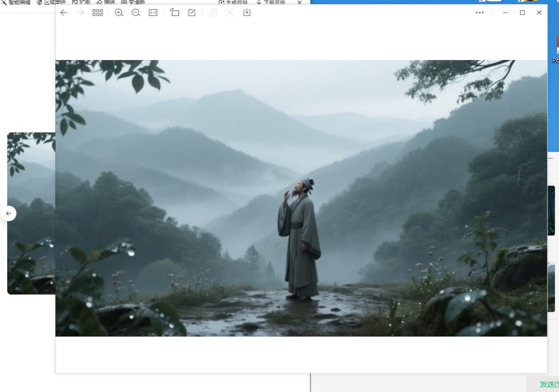Click the 下载原图 download original button
559x392 pixels.
tap(271, 3)
